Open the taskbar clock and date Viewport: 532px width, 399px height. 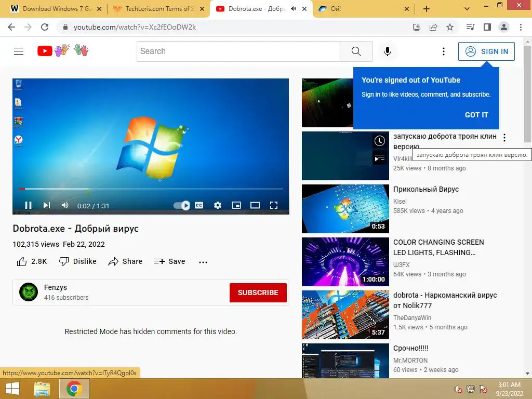(509, 389)
